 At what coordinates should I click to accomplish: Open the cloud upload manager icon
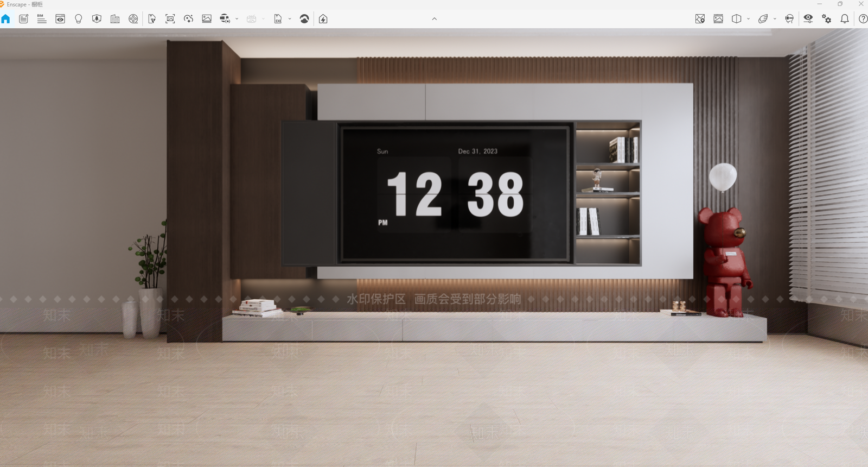point(304,19)
